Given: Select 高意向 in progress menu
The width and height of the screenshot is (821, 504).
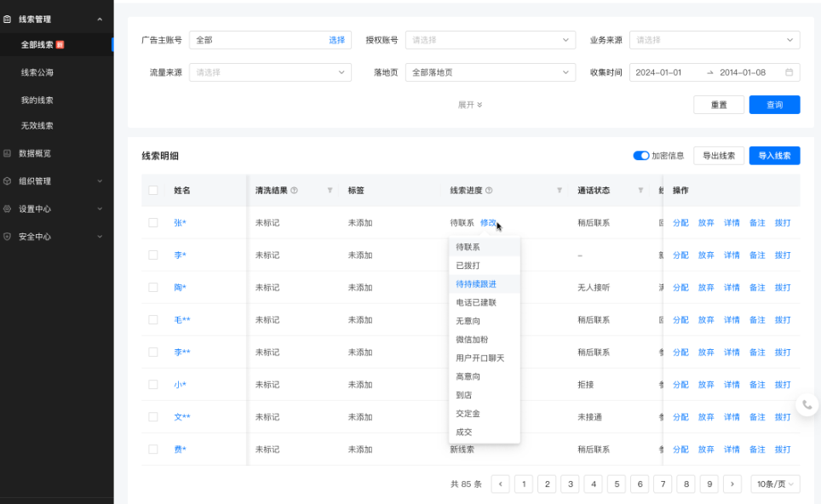Looking at the screenshot, I should (485, 376).
